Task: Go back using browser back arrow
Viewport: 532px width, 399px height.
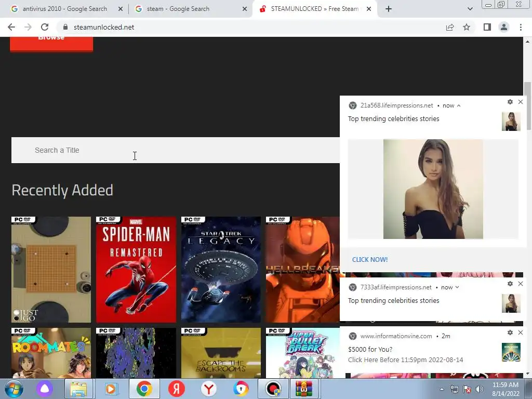Action: click(x=11, y=27)
